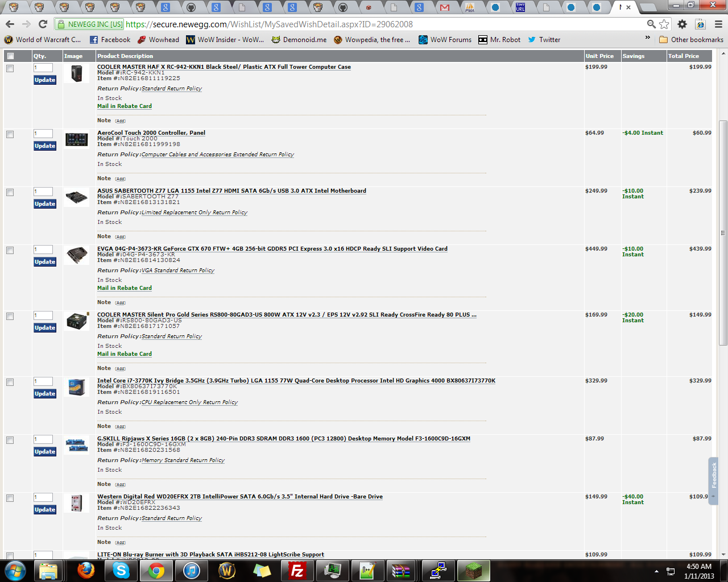
Task: Check the EVGA GTX 670 row
Action: point(10,250)
